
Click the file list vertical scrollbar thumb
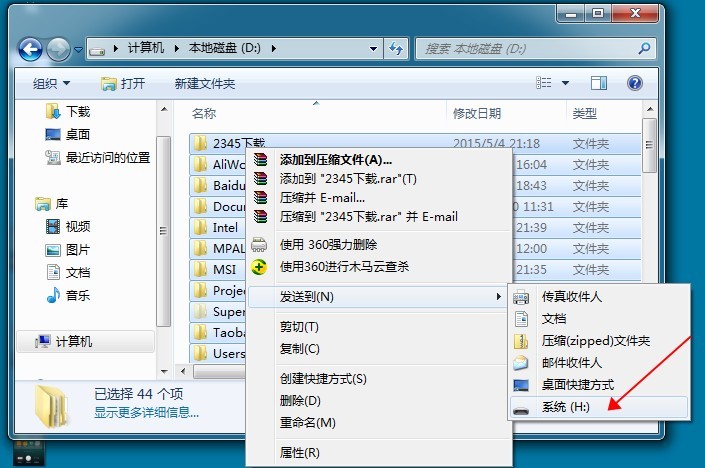coord(649,145)
